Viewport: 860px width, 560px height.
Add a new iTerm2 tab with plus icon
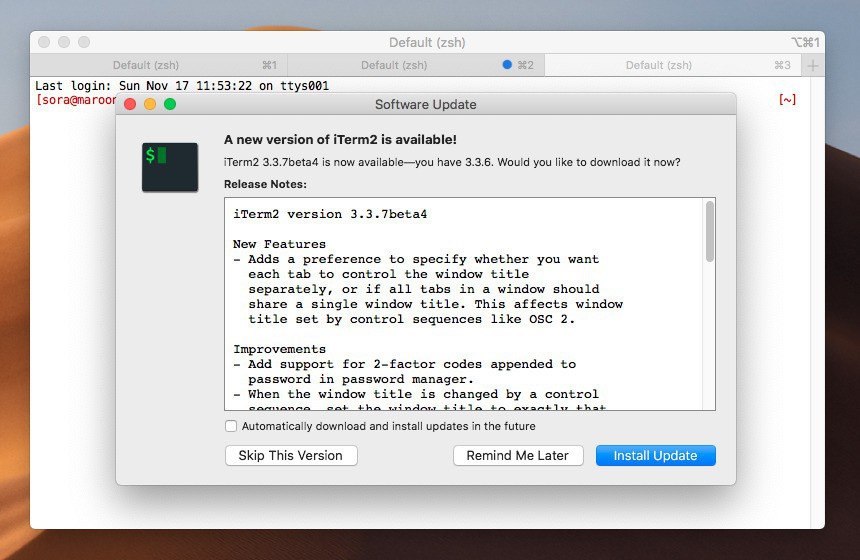click(x=813, y=66)
